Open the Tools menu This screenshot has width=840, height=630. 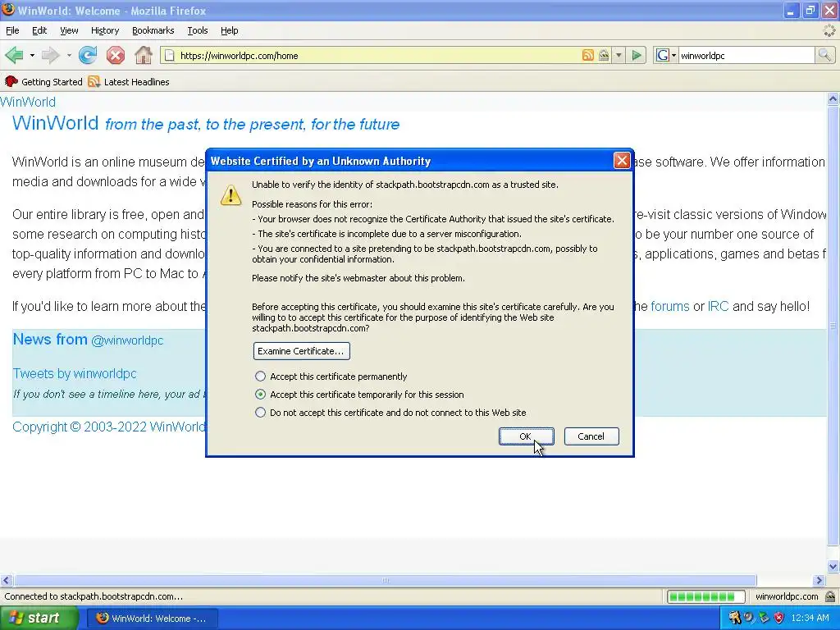pyautogui.click(x=198, y=30)
